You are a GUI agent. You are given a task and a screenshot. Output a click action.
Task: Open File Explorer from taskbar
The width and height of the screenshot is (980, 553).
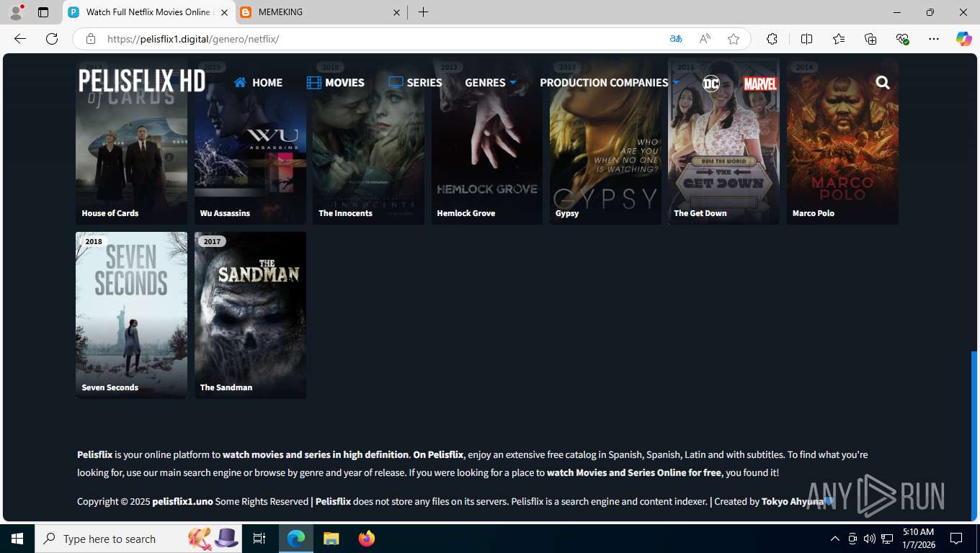point(331,539)
